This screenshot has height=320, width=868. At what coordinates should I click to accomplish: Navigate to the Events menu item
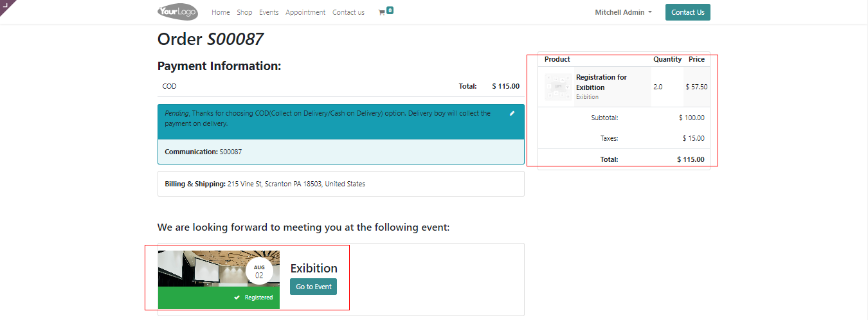(269, 12)
